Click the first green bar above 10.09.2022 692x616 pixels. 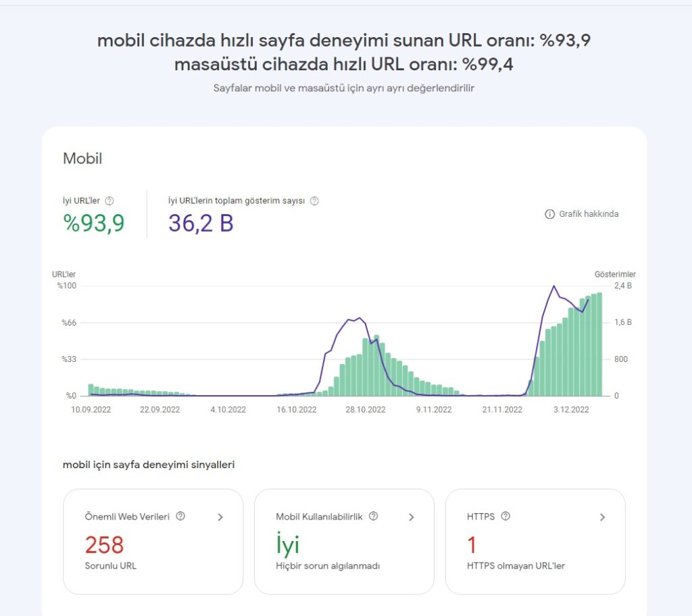[x=91, y=390]
